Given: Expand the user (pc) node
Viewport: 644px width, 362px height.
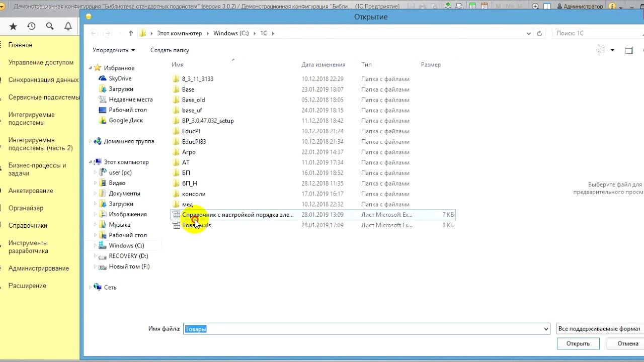Looking at the screenshot, I should pyautogui.click(x=95, y=172).
